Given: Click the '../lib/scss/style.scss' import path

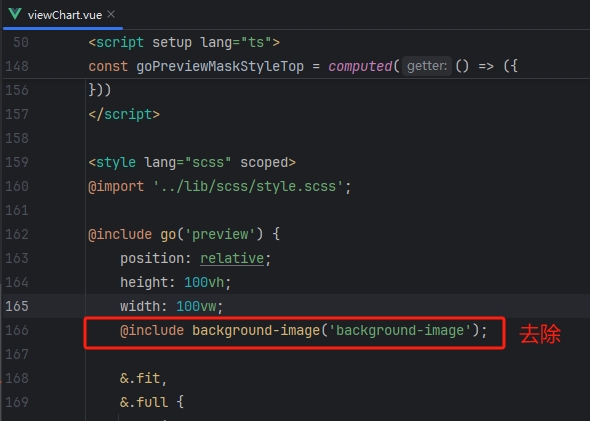Looking at the screenshot, I should [x=248, y=186].
